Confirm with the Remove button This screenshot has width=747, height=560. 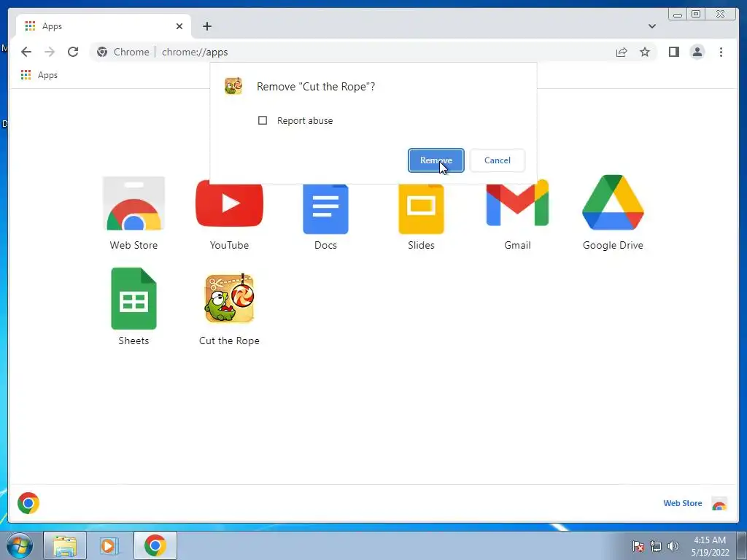[x=436, y=160]
